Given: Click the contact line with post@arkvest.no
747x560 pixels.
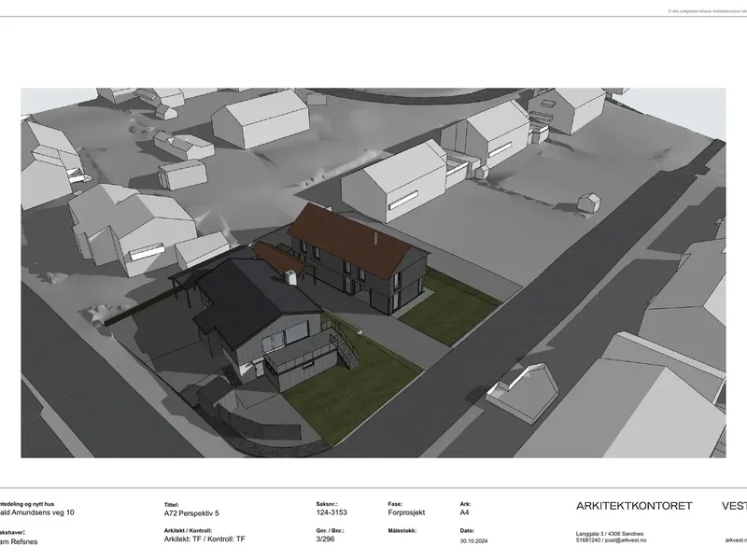Looking at the screenshot, I should point(611,540).
